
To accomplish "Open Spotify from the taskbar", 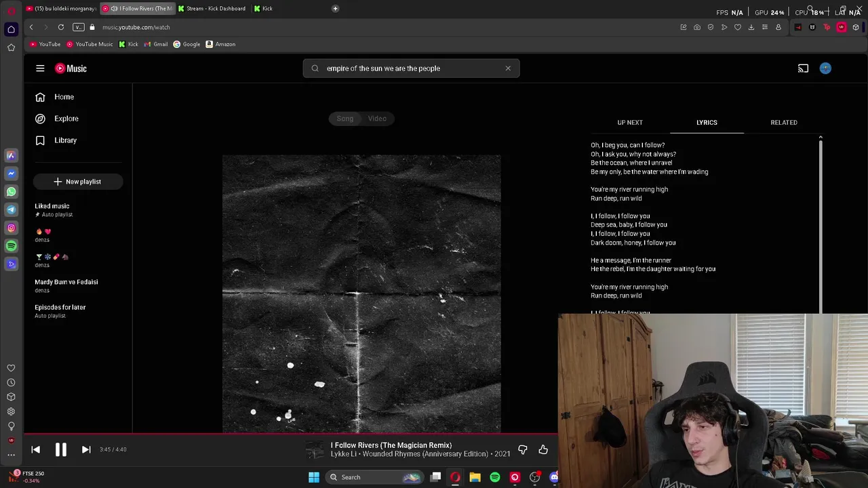I will coord(495,477).
